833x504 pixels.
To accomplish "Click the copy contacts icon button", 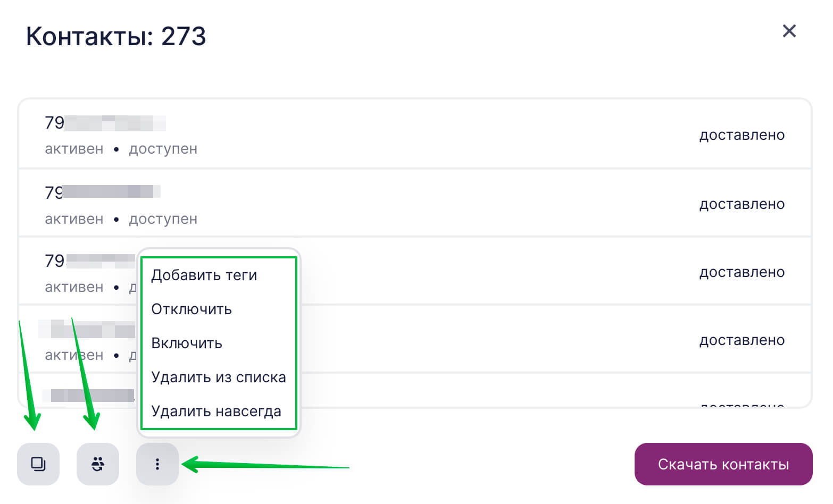I will coord(38,464).
